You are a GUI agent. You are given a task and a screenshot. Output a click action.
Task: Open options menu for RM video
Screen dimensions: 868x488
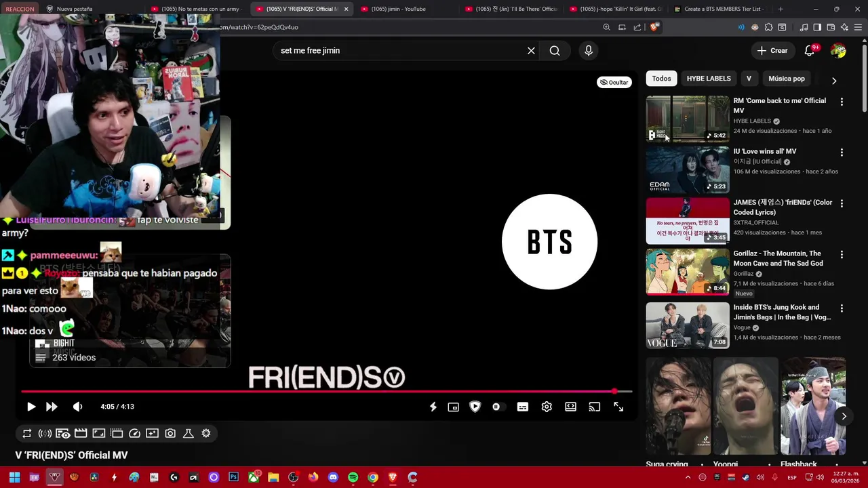tap(842, 102)
